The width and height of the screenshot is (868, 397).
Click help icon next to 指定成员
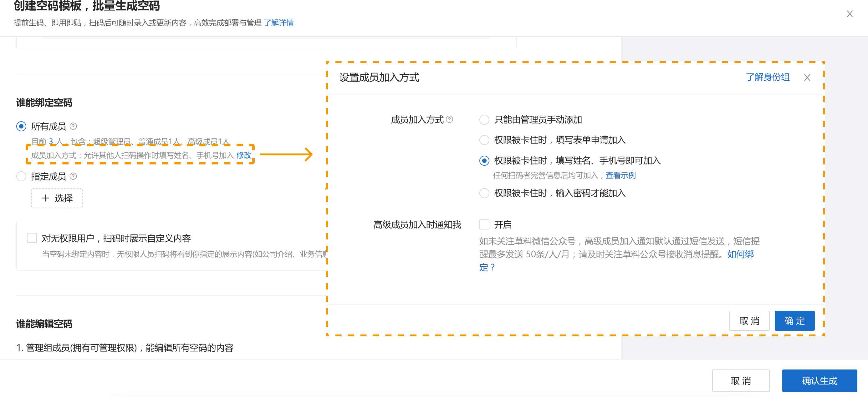[x=73, y=176]
